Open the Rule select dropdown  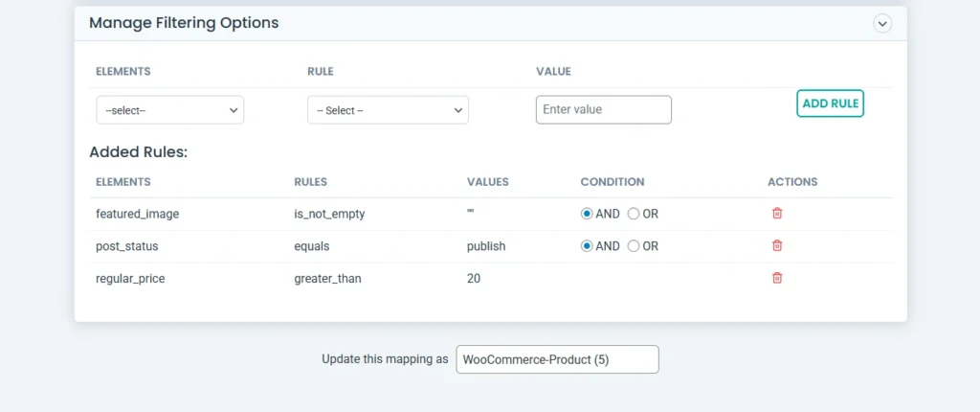point(388,110)
